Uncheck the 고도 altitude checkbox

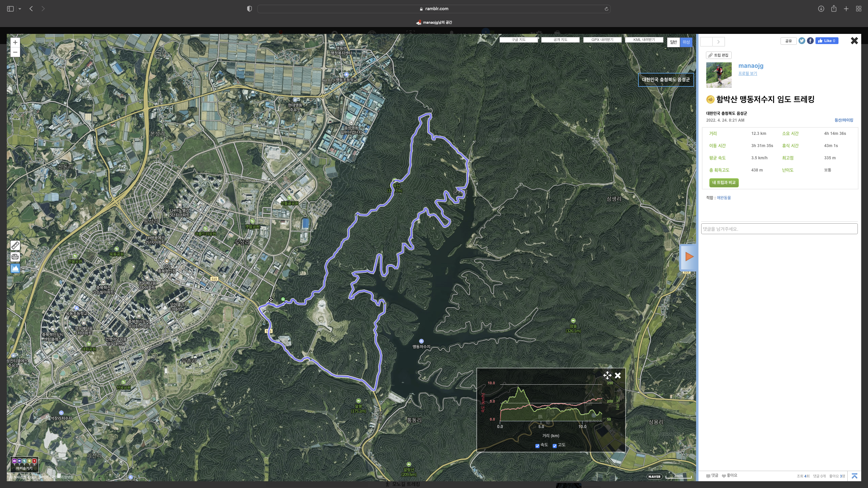[x=555, y=446]
